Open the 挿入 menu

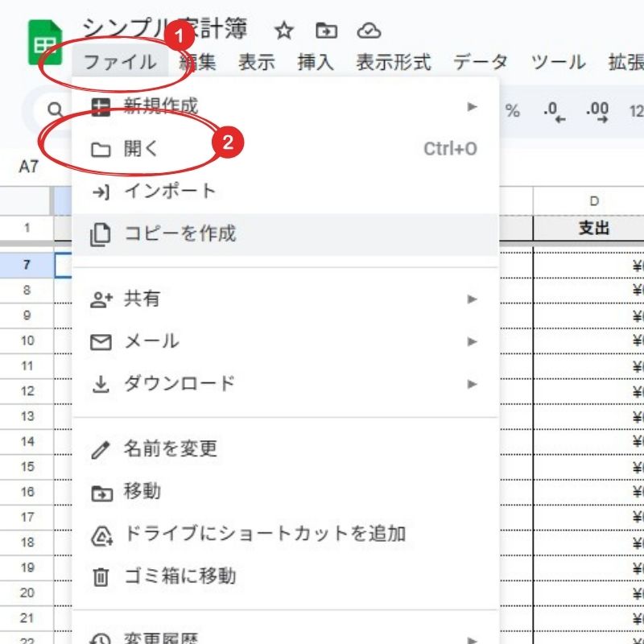[x=316, y=63]
